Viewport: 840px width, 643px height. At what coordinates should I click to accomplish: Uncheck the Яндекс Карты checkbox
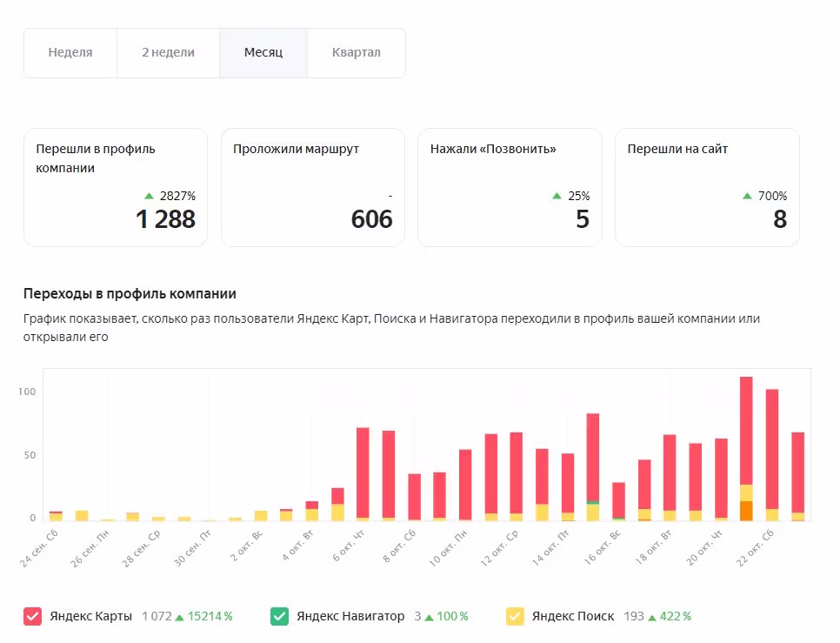pos(33,616)
